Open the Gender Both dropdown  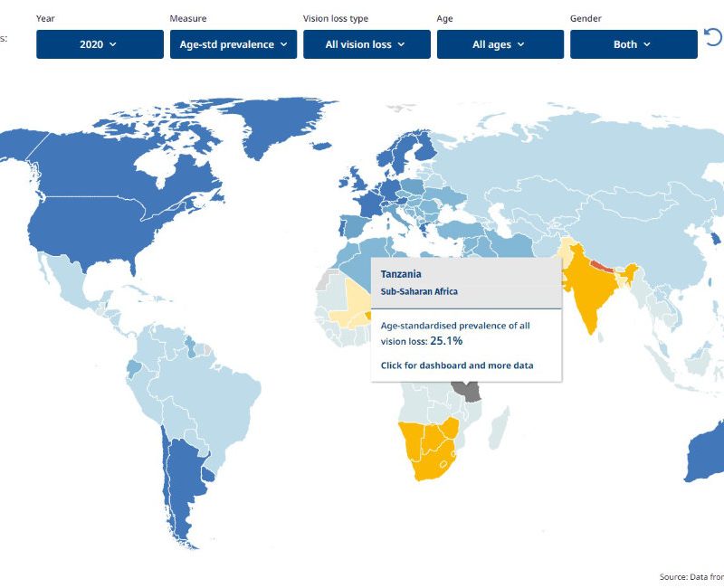(x=633, y=44)
